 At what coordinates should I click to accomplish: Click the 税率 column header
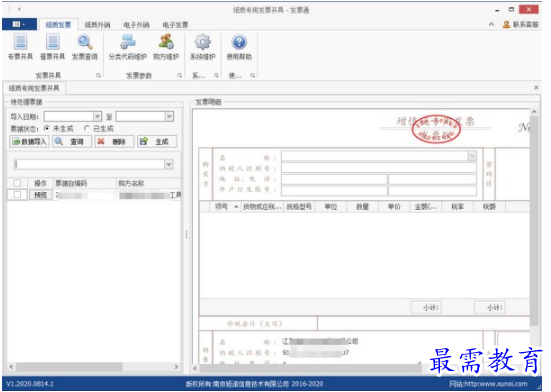pyautogui.click(x=458, y=207)
